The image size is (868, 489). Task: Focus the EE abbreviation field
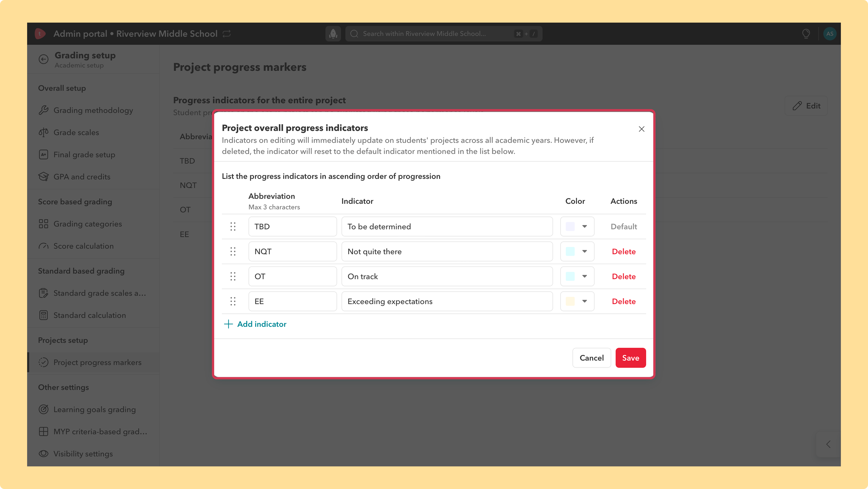pos(292,301)
